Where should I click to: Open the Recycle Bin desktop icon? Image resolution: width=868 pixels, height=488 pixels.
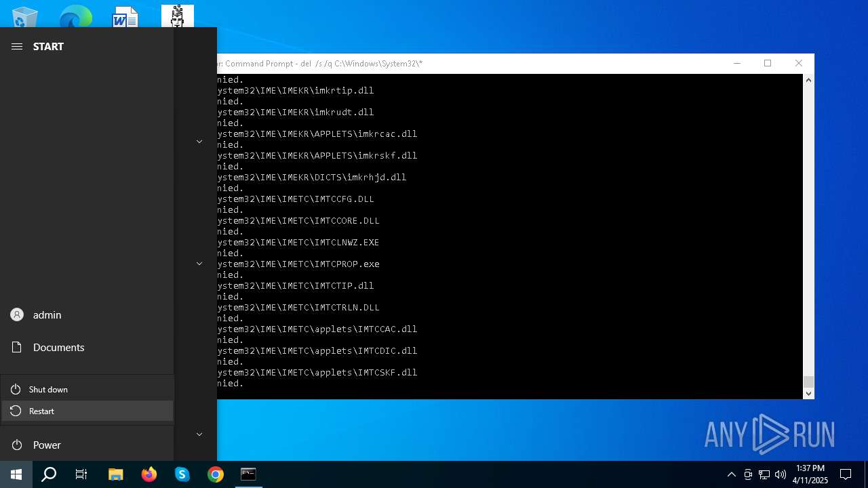tap(25, 16)
